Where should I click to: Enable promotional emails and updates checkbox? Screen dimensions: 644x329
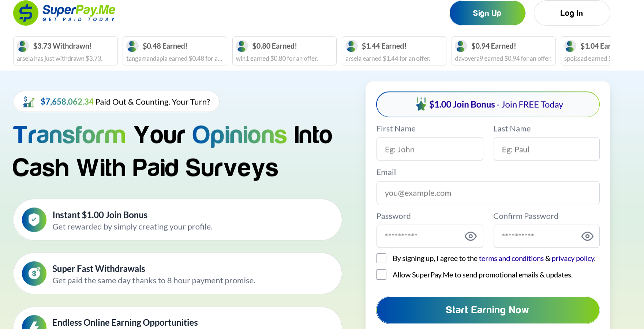point(381,275)
